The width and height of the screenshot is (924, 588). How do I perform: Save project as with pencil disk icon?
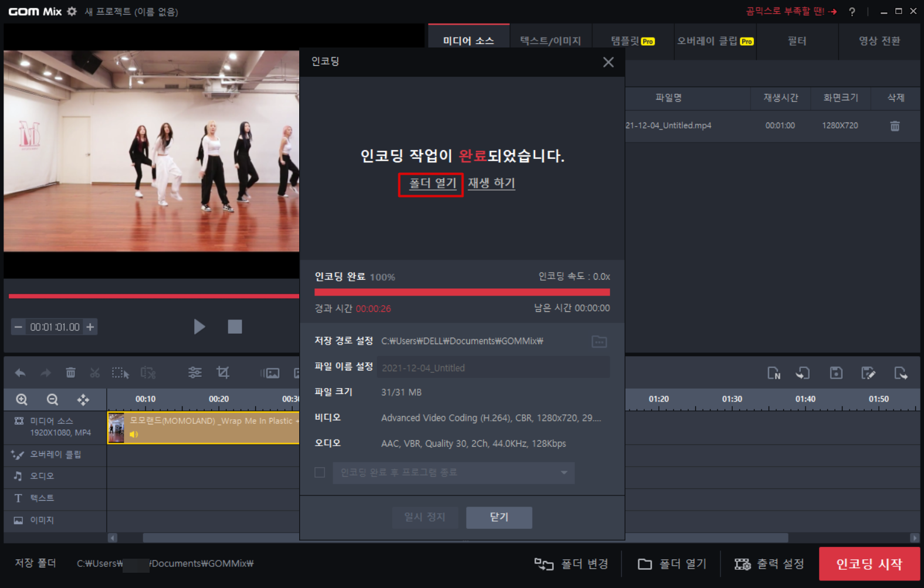tap(868, 373)
